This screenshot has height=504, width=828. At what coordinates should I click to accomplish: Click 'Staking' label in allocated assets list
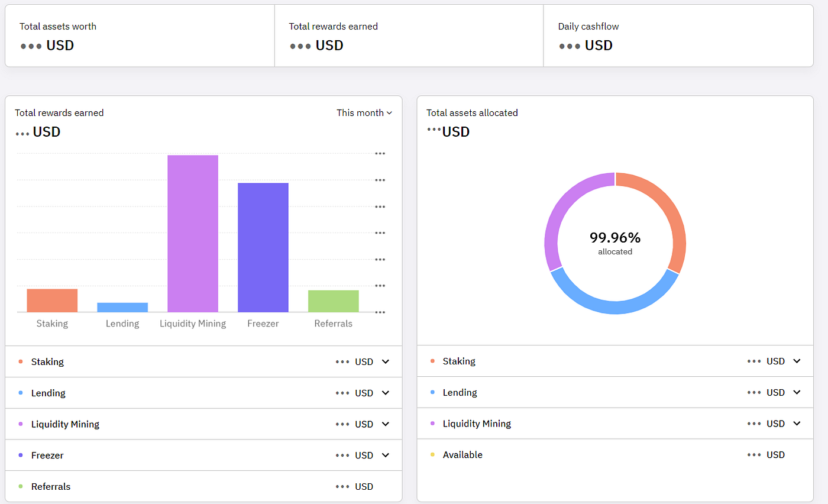(x=459, y=361)
